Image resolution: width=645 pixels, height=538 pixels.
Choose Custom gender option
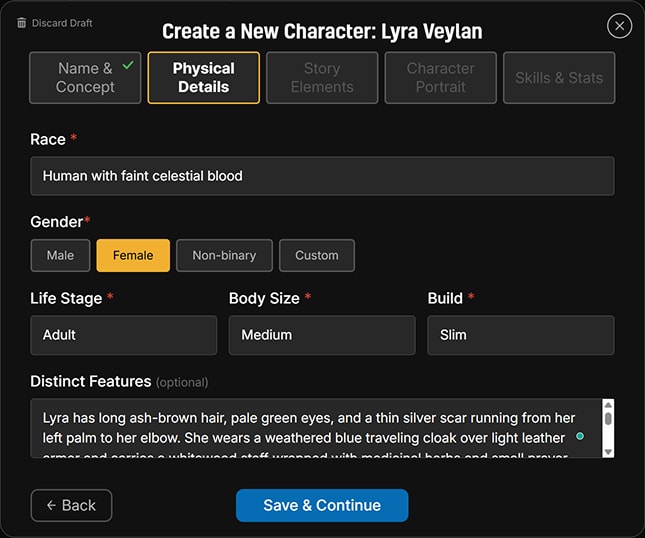[x=317, y=255]
